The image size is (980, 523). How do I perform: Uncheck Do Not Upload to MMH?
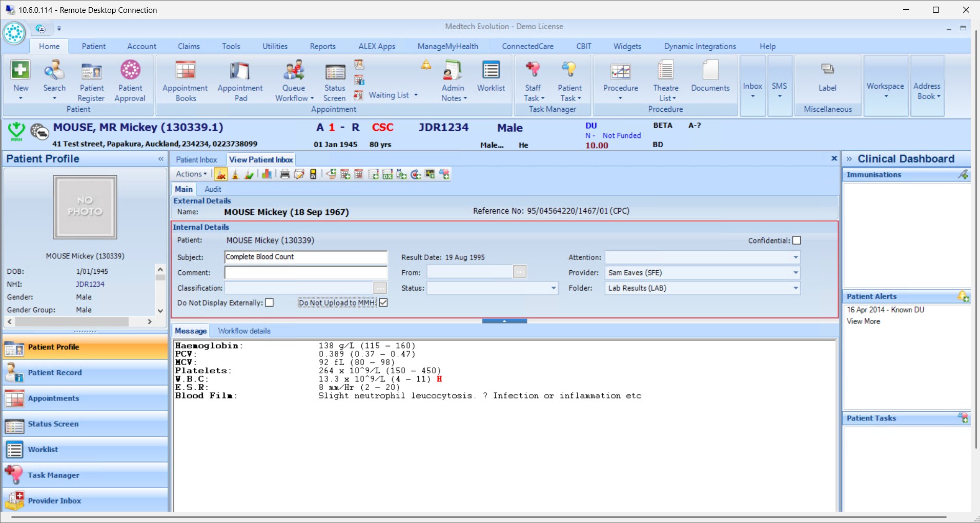(x=383, y=303)
